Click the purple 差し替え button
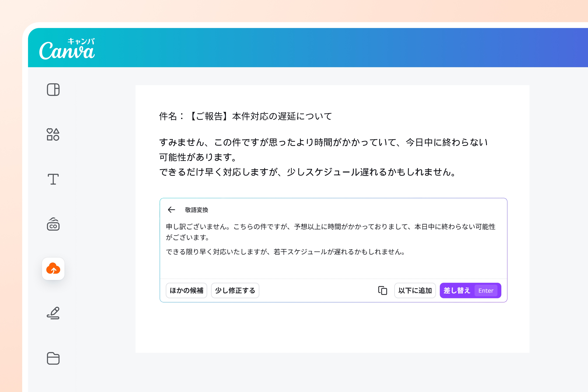This screenshot has width=588, height=392. 470,290
